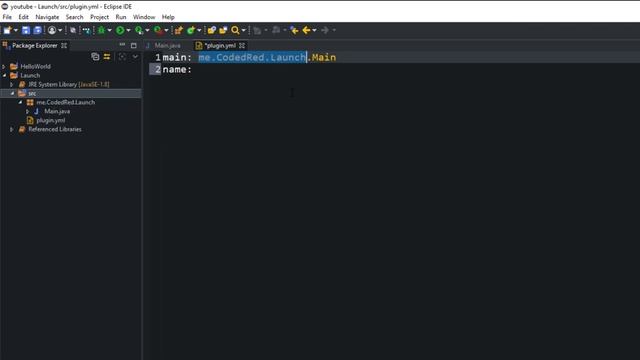Select Referenced Libraries entry
This screenshot has height=360, width=640.
click(x=55, y=129)
